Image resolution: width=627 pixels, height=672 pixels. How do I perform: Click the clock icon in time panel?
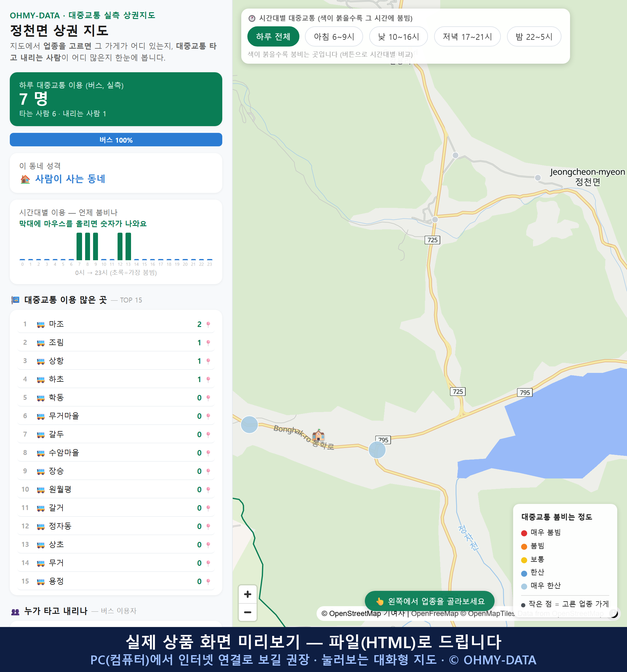[x=252, y=18]
